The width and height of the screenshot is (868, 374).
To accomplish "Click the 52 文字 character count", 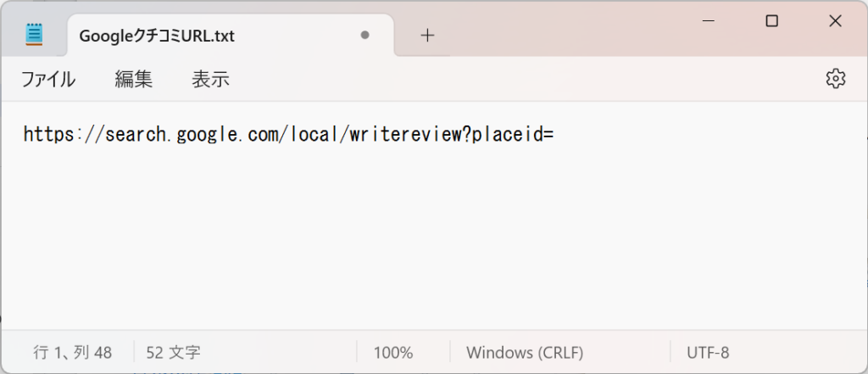I will tap(173, 353).
